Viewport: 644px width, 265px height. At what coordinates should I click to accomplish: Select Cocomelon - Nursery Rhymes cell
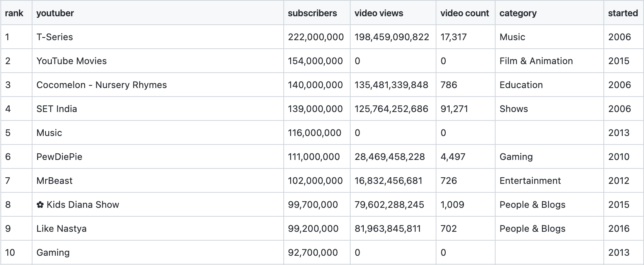pyautogui.click(x=158, y=85)
